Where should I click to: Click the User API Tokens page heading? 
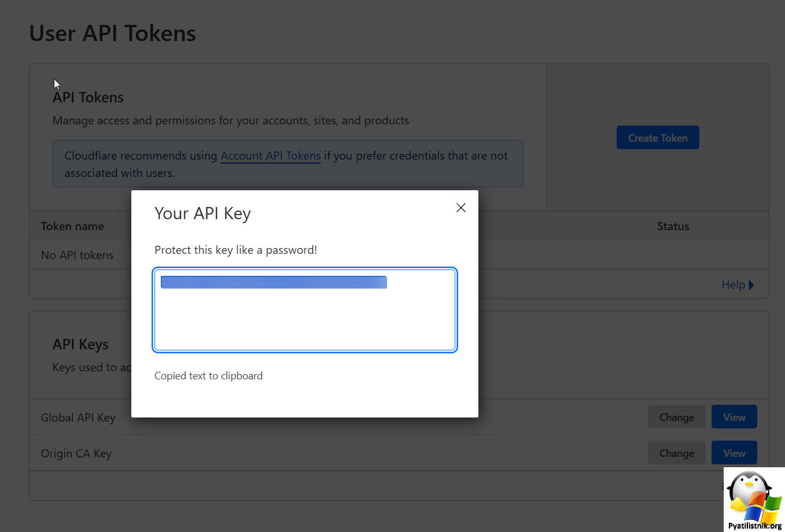click(x=113, y=34)
